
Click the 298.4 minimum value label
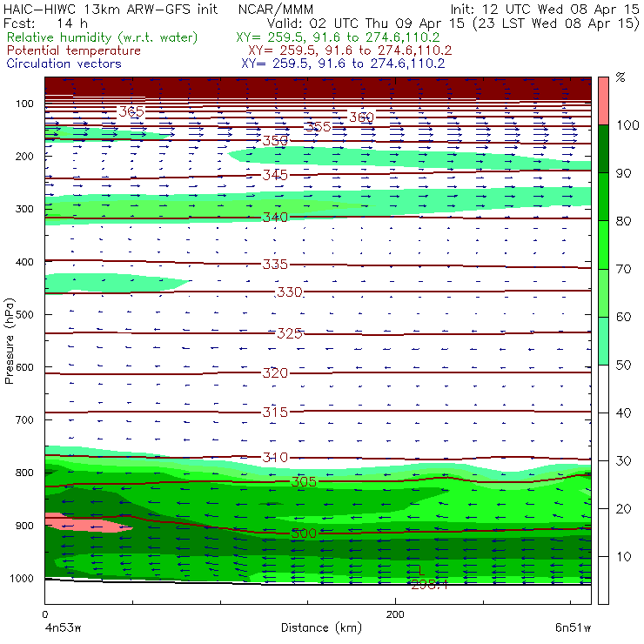coord(429,585)
